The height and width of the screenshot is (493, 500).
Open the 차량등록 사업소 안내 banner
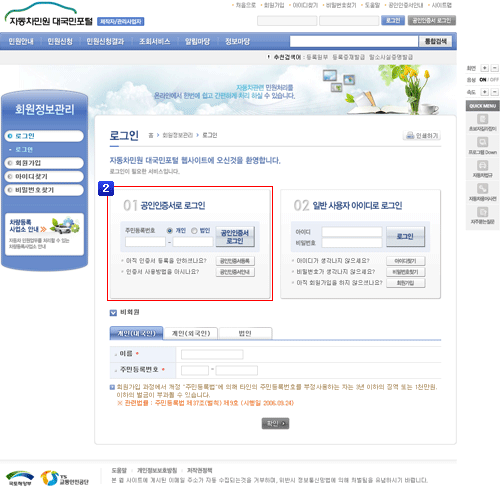click(x=44, y=234)
